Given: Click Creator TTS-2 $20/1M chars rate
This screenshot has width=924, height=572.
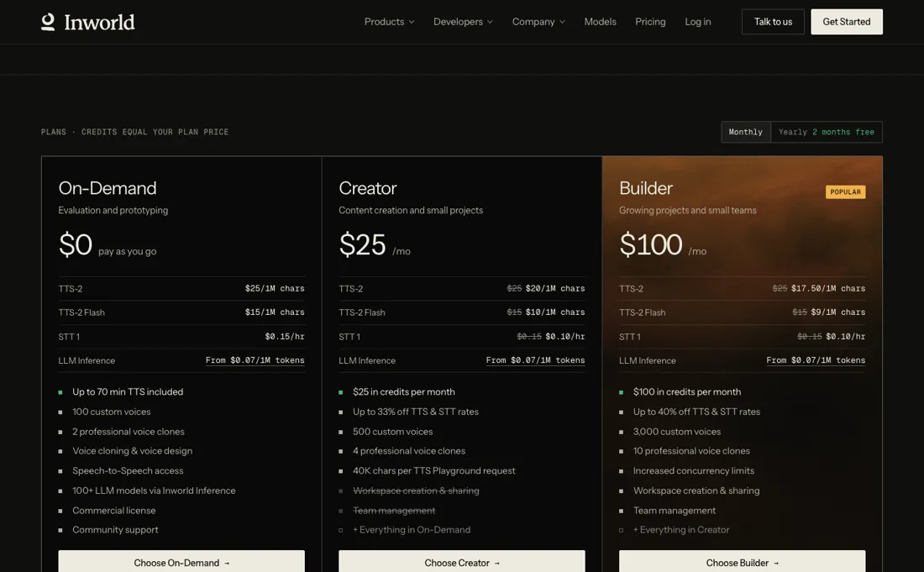Looking at the screenshot, I should coord(555,289).
